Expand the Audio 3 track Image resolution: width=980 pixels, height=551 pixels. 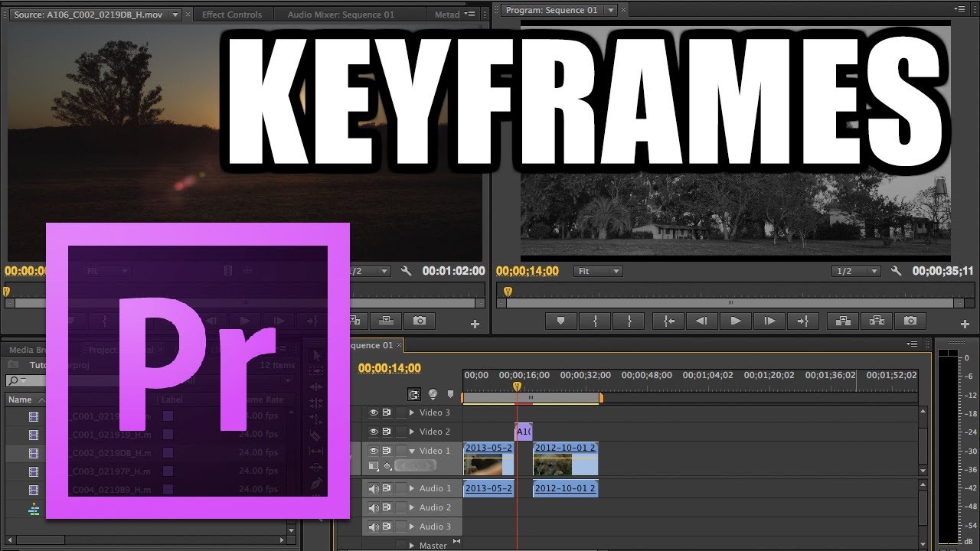point(412,527)
